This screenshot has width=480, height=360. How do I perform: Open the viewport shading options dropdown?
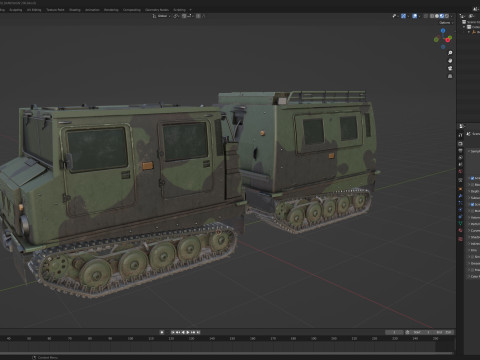tap(451, 16)
